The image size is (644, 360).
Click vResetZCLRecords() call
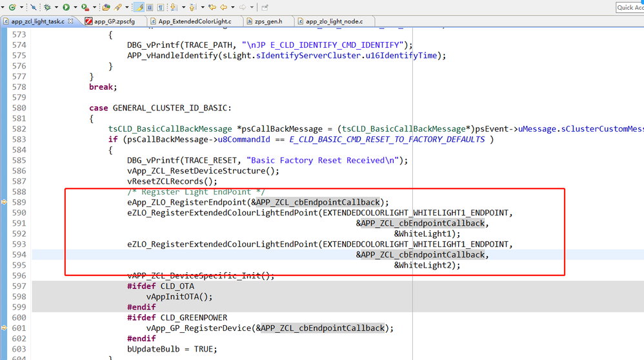tap(172, 181)
